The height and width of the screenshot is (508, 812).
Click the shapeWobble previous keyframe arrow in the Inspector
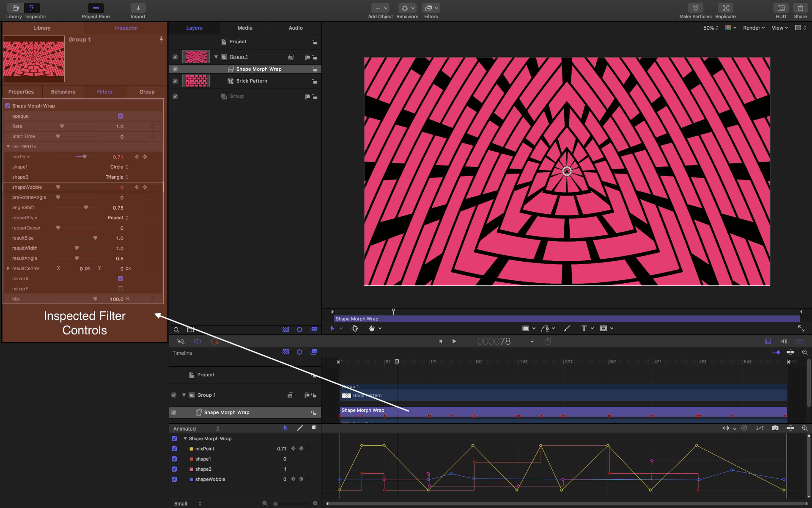click(x=137, y=187)
